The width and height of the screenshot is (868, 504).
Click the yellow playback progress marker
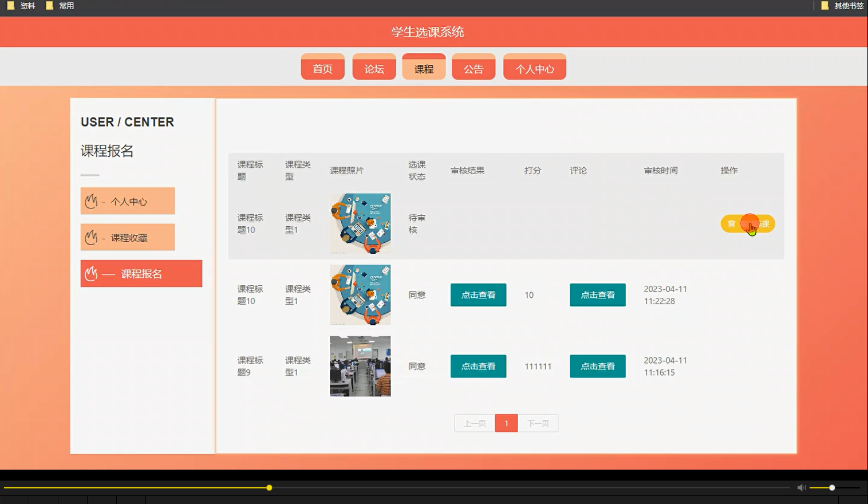click(x=269, y=487)
